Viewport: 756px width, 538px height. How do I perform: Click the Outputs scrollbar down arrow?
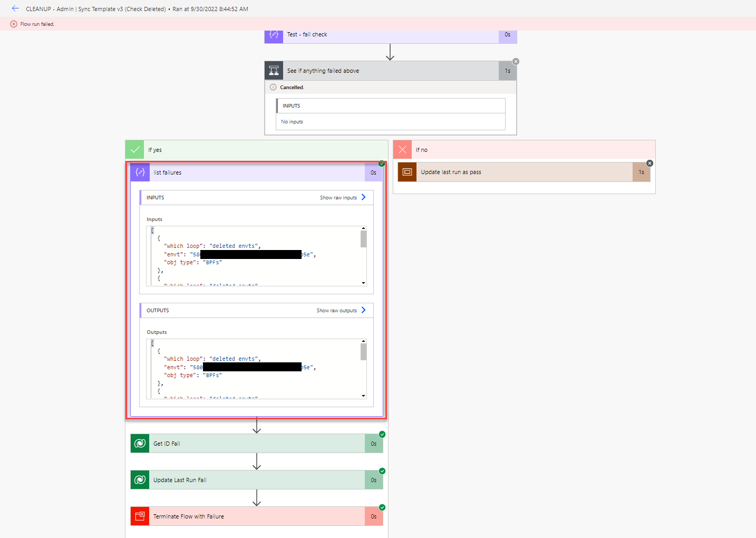coord(363,396)
